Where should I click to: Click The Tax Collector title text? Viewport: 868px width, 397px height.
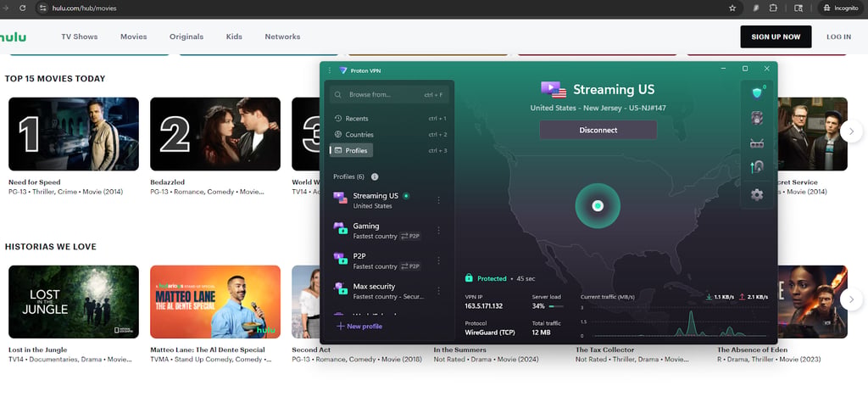605,350
